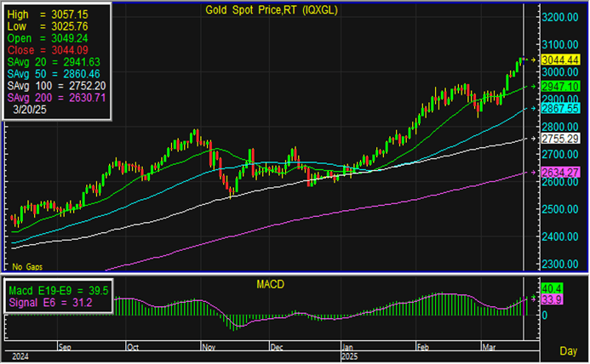Screen dimensions: 590x364
Task: Click the MACD panel title
Action: (272, 282)
